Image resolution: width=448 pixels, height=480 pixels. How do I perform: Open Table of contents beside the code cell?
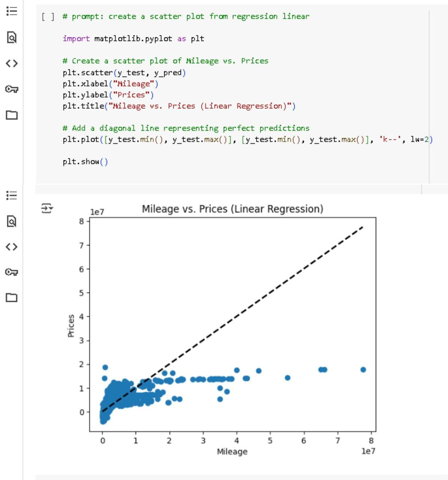pos(12,11)
